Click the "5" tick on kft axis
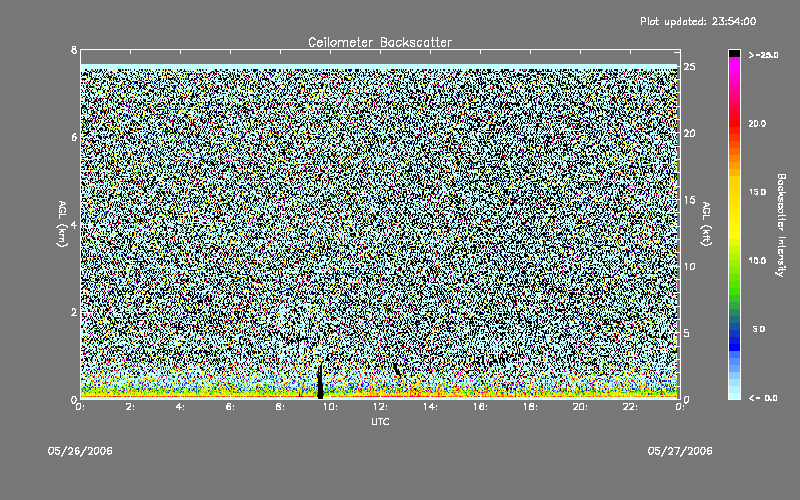Viewport: 800px width, 500px height. tap(687, 333)
